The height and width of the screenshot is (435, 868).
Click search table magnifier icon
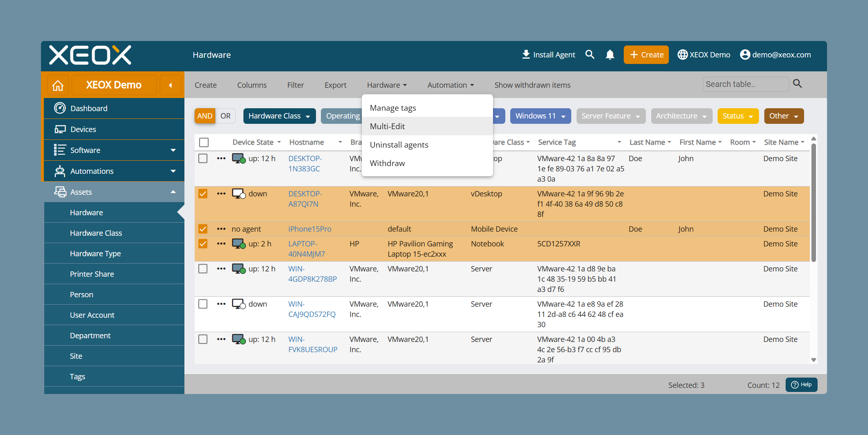click(797, 84)
